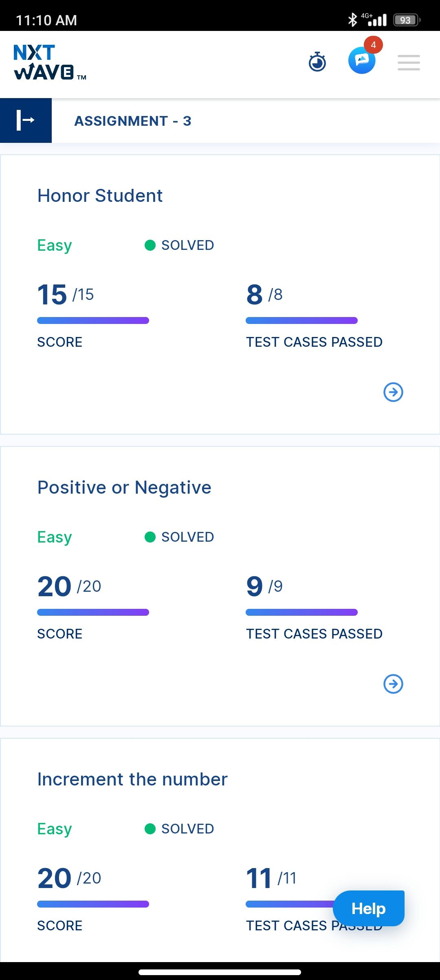Click Honor Student test cases progress bar
This screenshot has height=980, width=440.
pos(301,321)
